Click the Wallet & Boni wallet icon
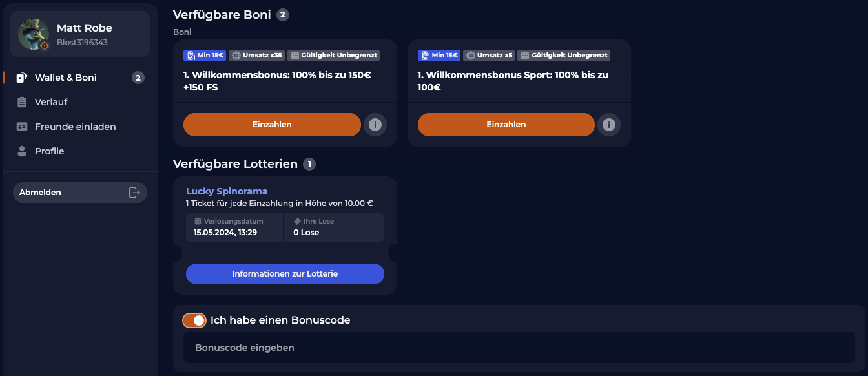 click(23, 77)
